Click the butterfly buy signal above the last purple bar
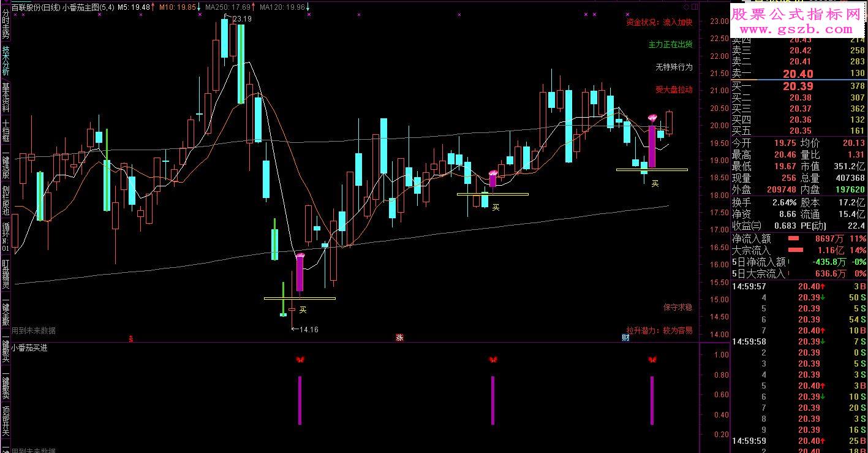Screen dimensions: 868x453 click(x=652, y=360)
